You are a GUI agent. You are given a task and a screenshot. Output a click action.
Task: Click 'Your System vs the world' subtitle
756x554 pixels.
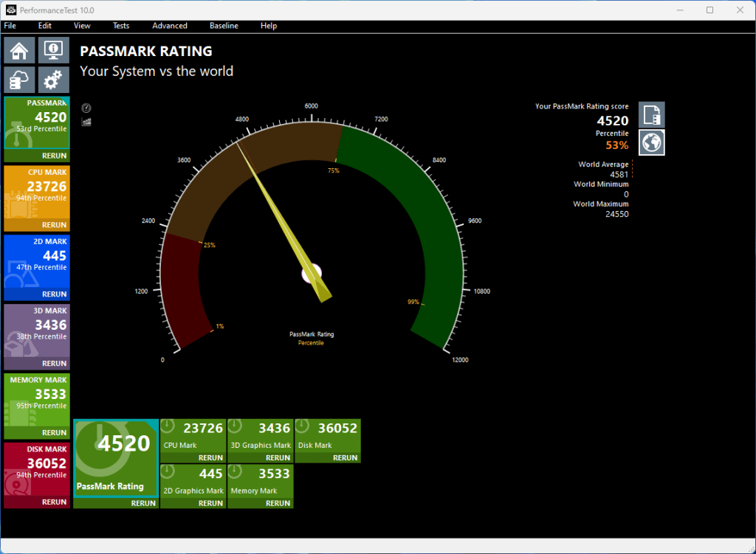tap(157, 72)
